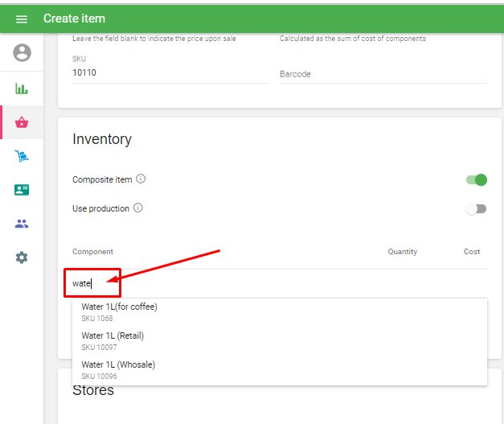Open the hamburger navigation menu
The width and height of the screenshot is (504, 424).
[x=22, y=19]
